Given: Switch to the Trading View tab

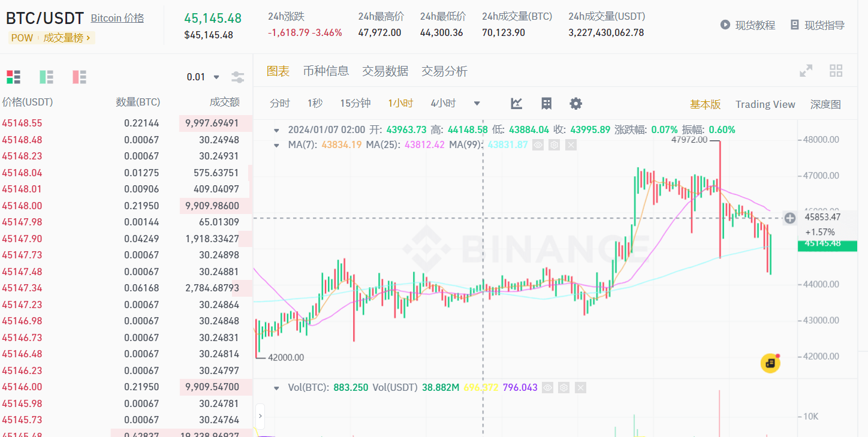Looking at the screenshot, I should 765,104.
